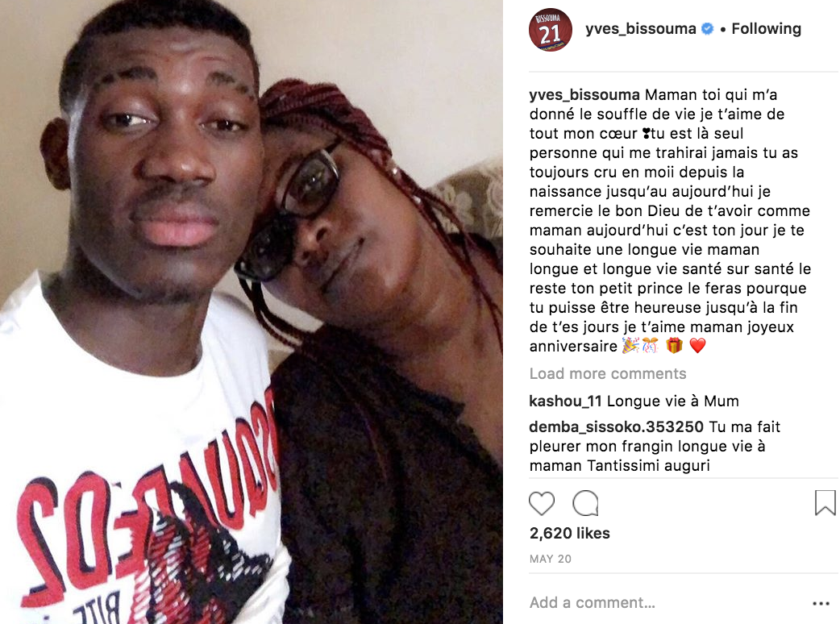
Task: Open yves_bissouma profile picture avatar
Action: click(x=550, y=30)
